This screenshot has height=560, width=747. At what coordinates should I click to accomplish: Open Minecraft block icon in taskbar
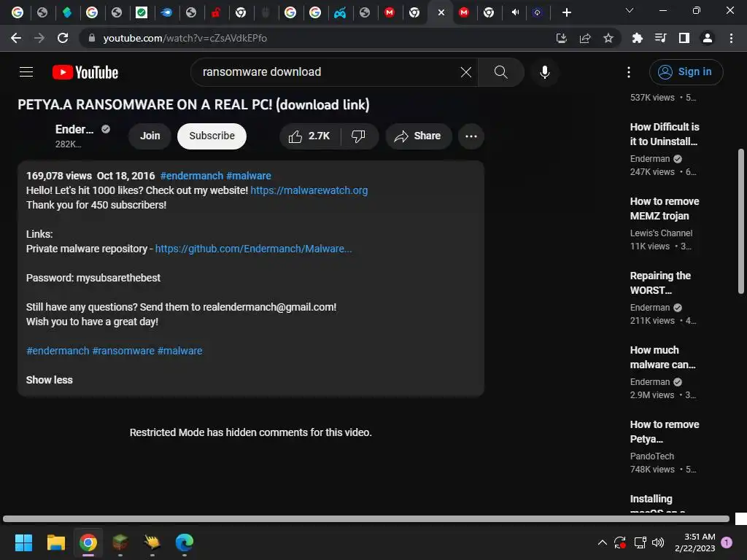coord(120,542)
